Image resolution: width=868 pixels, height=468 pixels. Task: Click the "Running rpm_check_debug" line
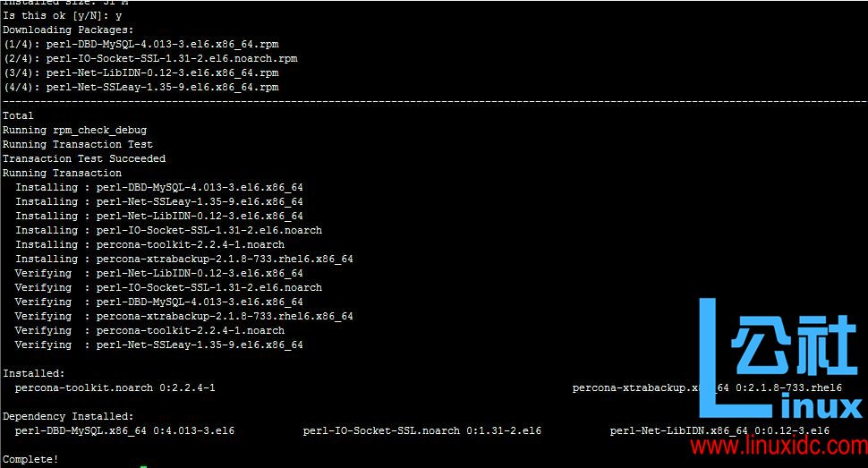point(74,130)
